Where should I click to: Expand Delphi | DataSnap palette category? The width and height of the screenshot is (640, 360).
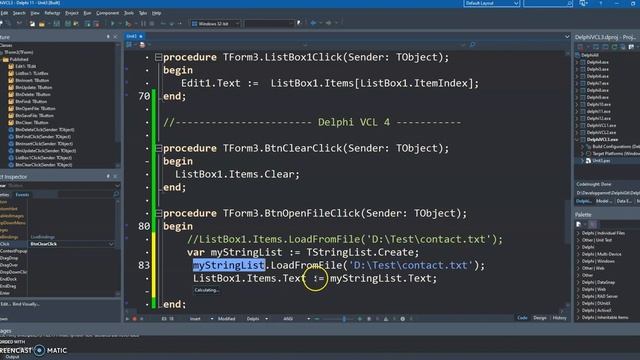pos(578,282)
